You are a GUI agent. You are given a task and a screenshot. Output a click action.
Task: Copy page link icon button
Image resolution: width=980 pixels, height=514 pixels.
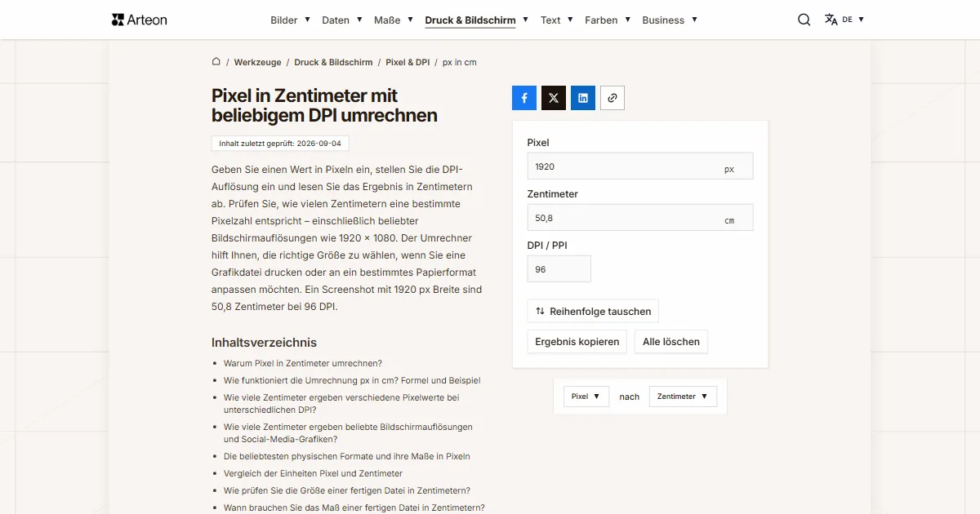pyautogui.click(x=612, y=98)
